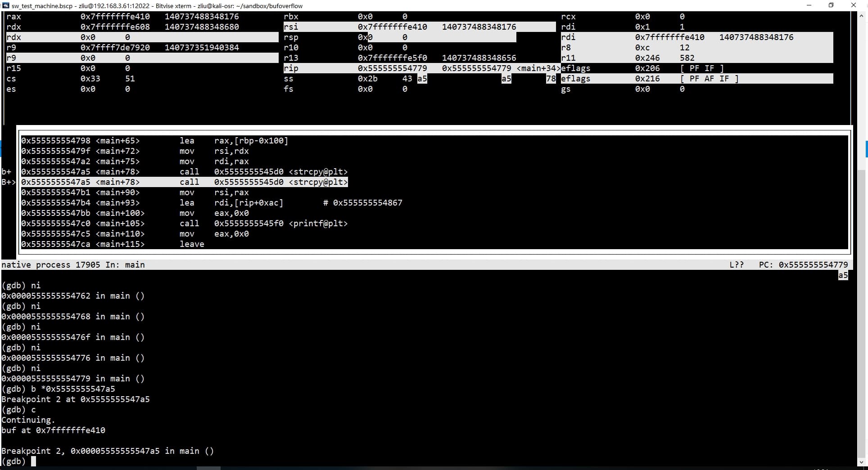The height and width of the screenshot is (470, 868).
Task: Click the PC address in the status line
Action: pyautogui.click(x=813, y=265)
